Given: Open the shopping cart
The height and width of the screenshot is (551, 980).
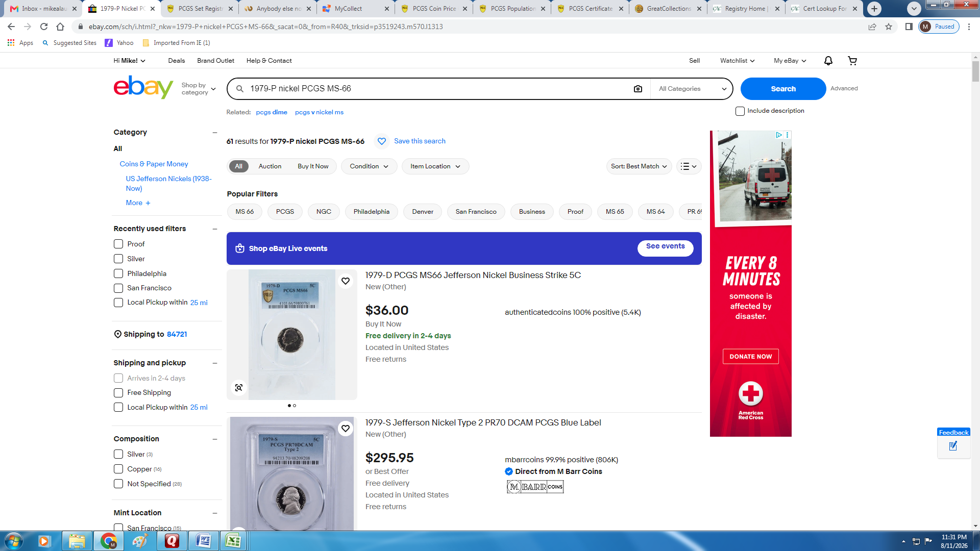Looking at the screenshot, I should click(852, 61).
